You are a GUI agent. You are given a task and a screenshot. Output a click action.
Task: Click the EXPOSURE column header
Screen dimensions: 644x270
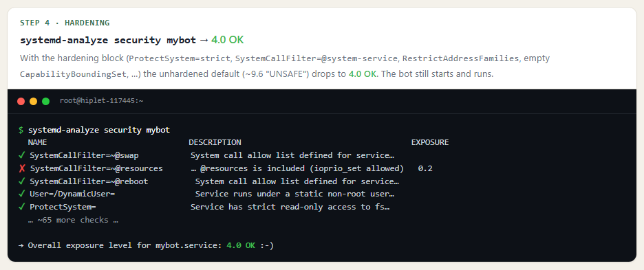coord(430,143)
